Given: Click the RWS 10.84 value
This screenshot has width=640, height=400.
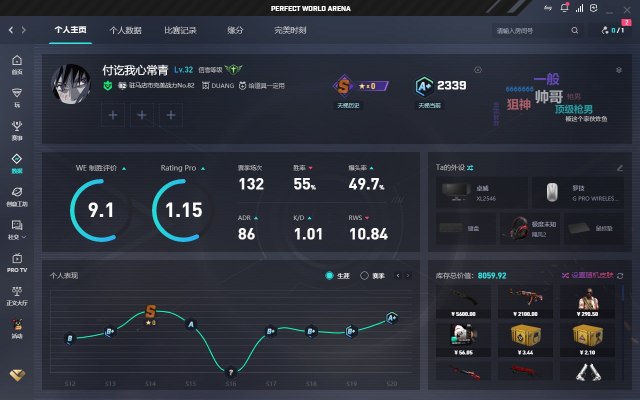Looking at the screenshot, I should pyautogui.click(x=369, y=234).
